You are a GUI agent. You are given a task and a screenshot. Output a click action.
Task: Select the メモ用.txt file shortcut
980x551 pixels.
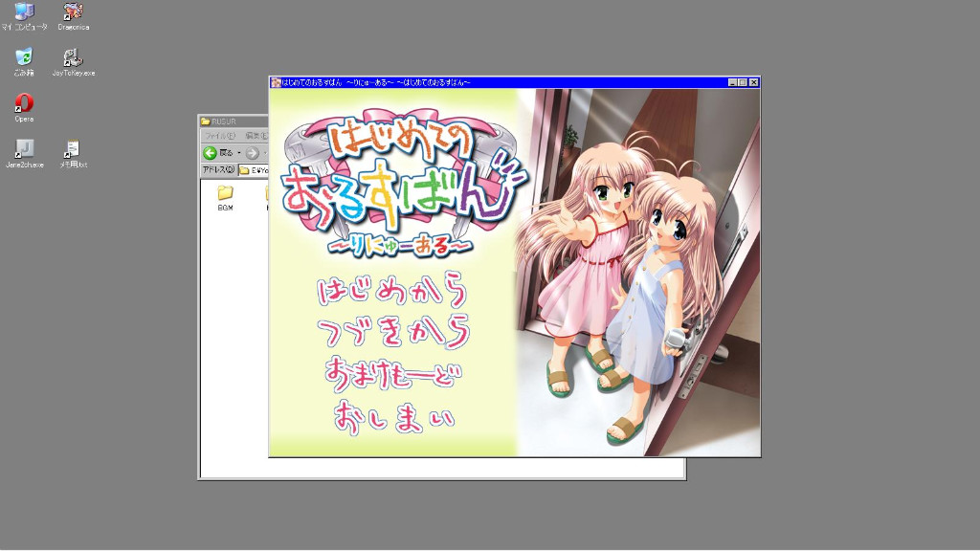73,154
